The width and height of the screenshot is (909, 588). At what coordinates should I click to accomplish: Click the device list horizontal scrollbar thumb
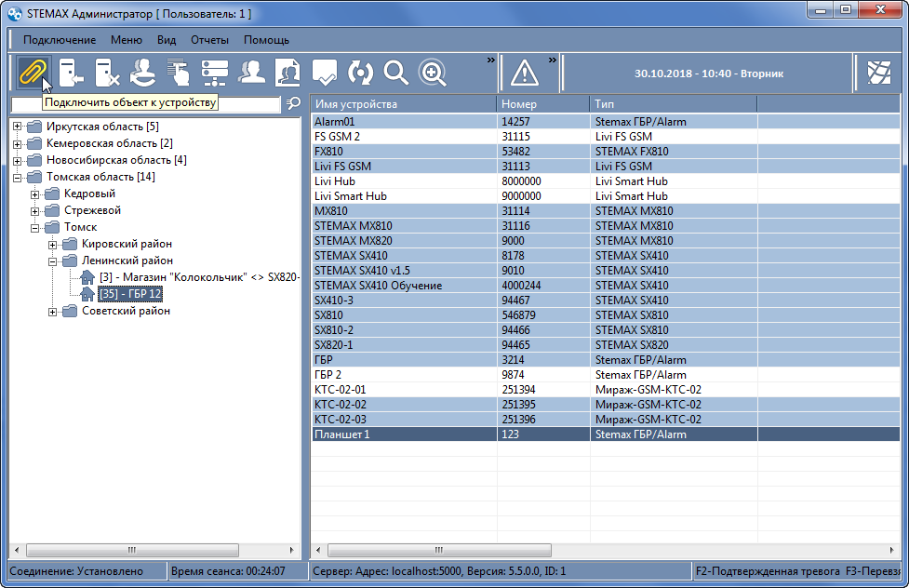(x=439, y=550)
